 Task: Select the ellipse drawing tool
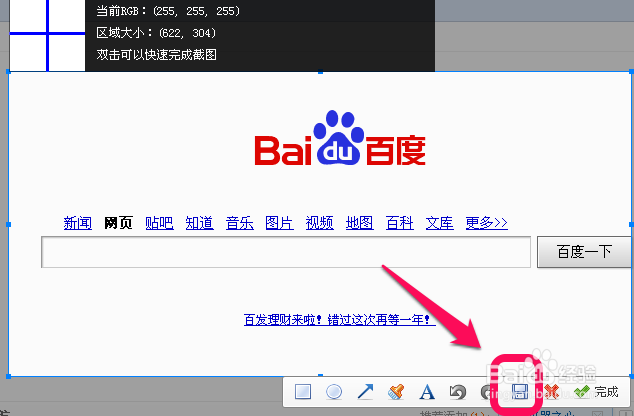coord(334,391)
